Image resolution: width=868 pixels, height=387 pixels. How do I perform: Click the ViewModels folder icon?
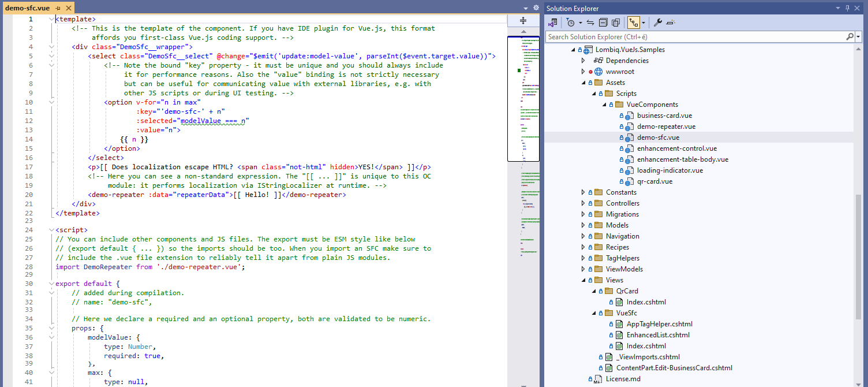(x=598, y=269)
